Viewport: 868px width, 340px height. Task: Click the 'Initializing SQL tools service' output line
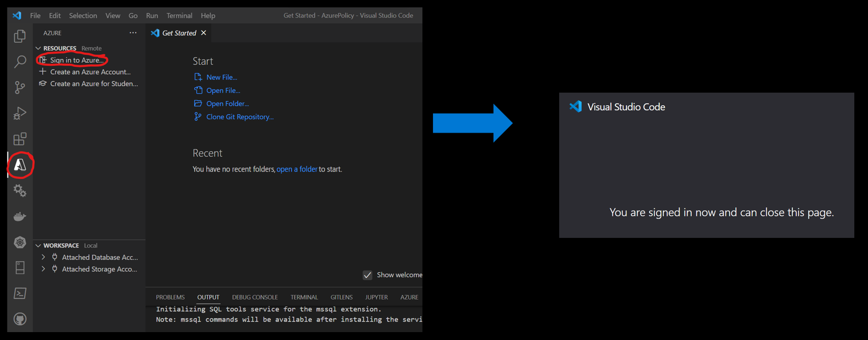click(x=268, y=309)
